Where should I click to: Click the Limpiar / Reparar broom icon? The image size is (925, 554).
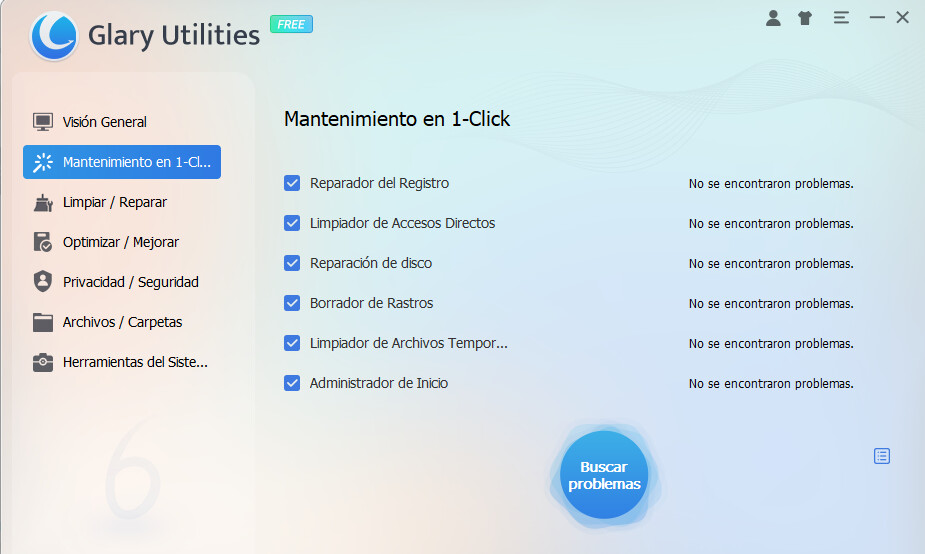pos(42,202)
